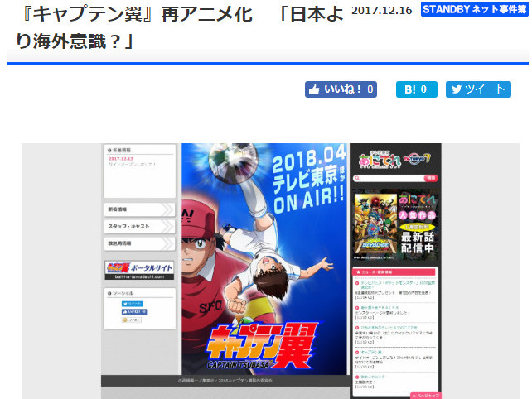Click the small ツイート button under ソーシャル

[x=133, y=304]
